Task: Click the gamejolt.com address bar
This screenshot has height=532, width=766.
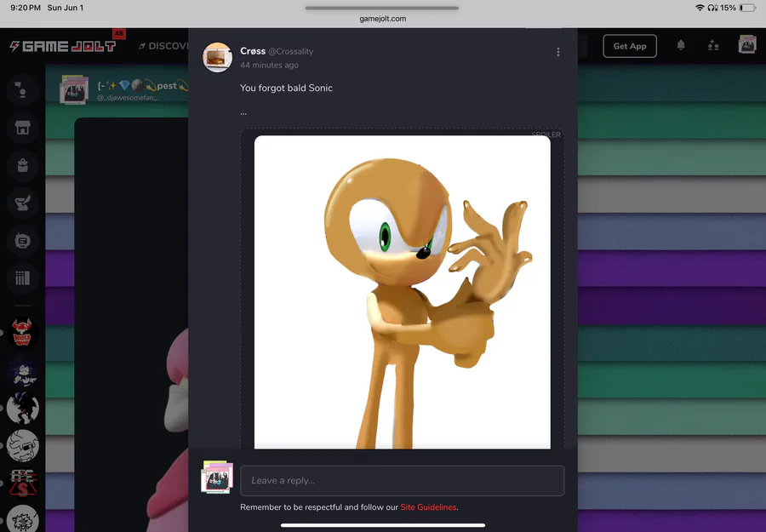Action: pyautogui.click(x=382, y=19)
